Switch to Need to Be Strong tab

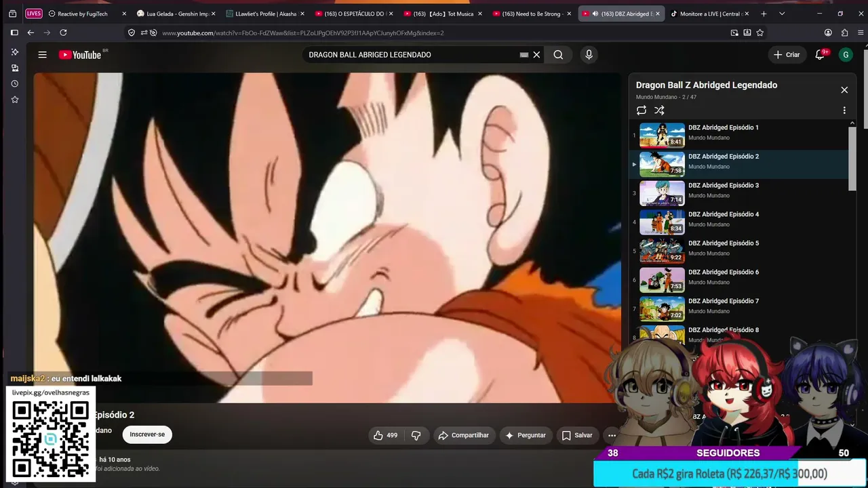(530, 14)
